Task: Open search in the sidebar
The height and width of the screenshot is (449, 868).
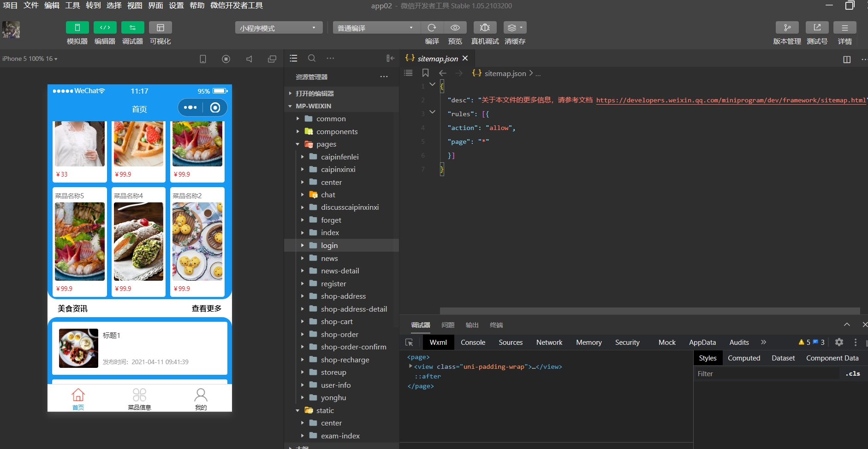Action: (312, 59)
